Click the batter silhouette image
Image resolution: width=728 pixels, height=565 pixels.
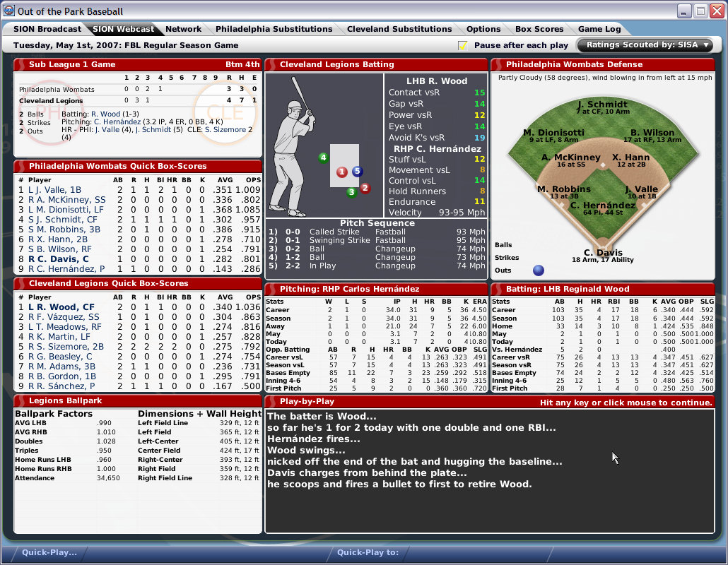point(292,150)
